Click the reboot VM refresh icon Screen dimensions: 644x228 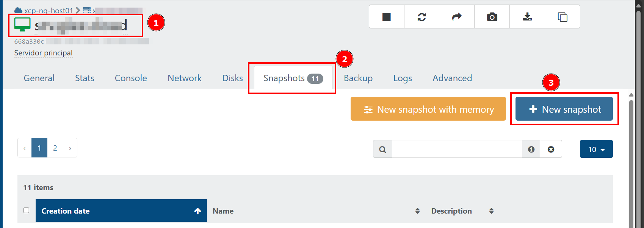422,17
